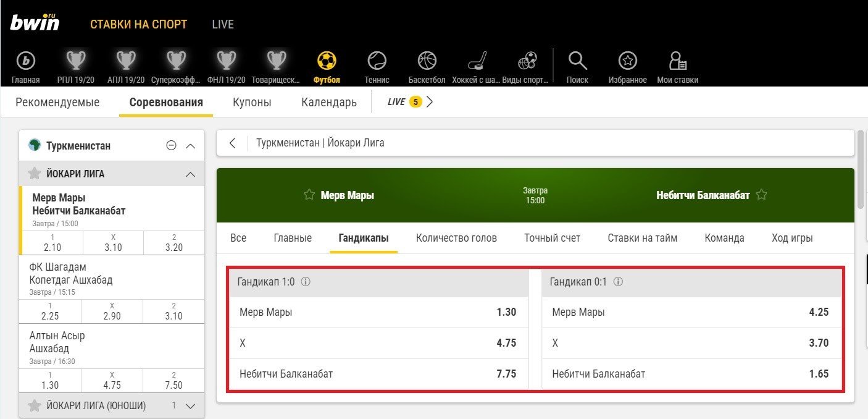This screenshot has height=419, width=868.
Task: Pick odds 2.90 draw in sidebar
Action: click(112, 311)
